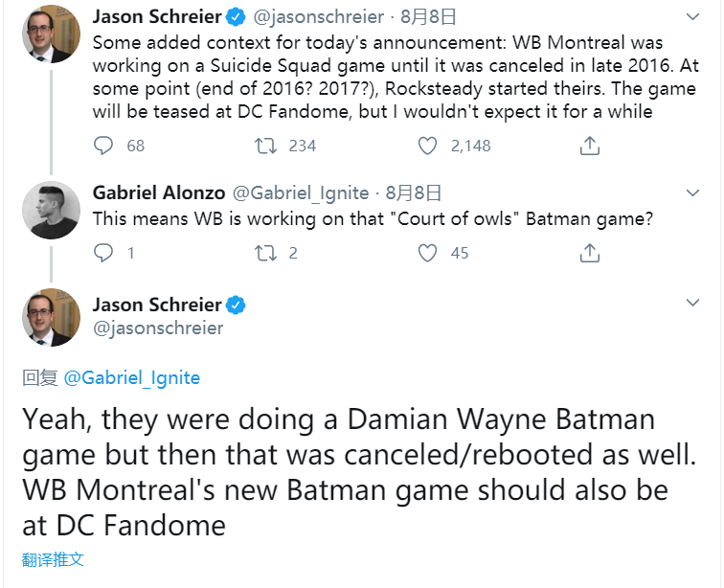This screenshot has width=724, height=588.
Task: Click the @jasonschreier handle under reply author
Action: coord(158,328)
